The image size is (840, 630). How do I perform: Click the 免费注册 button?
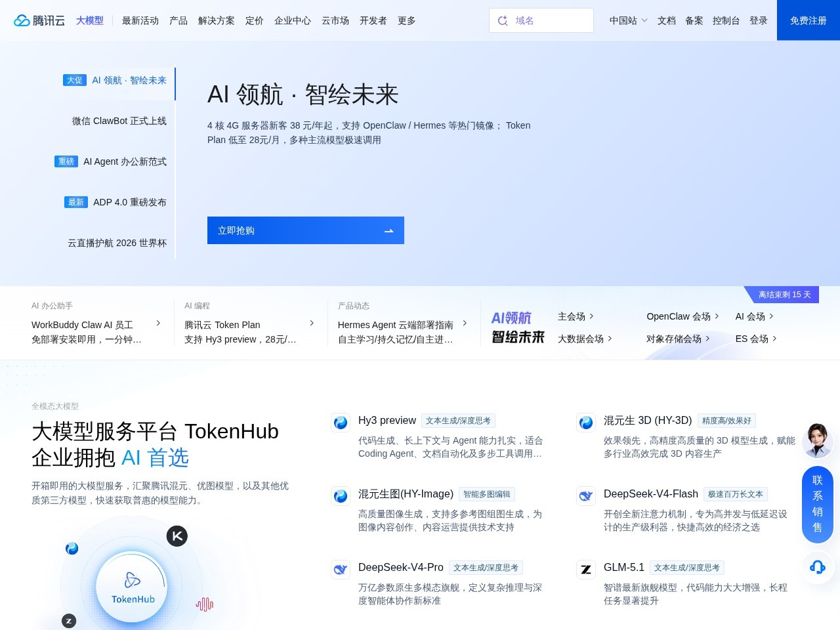coord(808,20)
